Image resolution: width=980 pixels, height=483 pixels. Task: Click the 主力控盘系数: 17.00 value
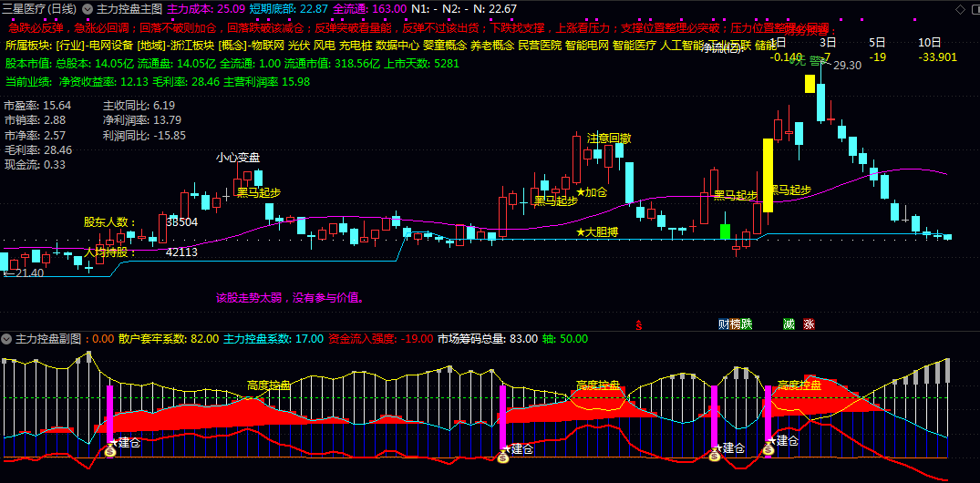pyautogui.click(x=273, y=339)
